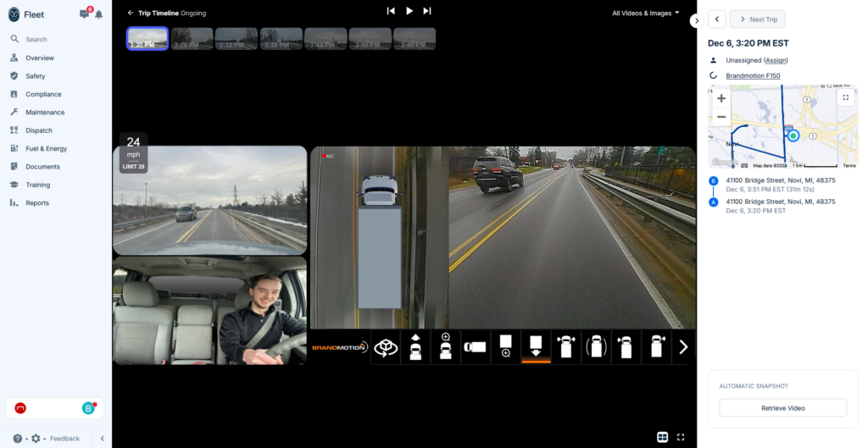Viewport: 868px width, 448px height.
Task: Click the forward dash camera video
Action: pos(210,200)
